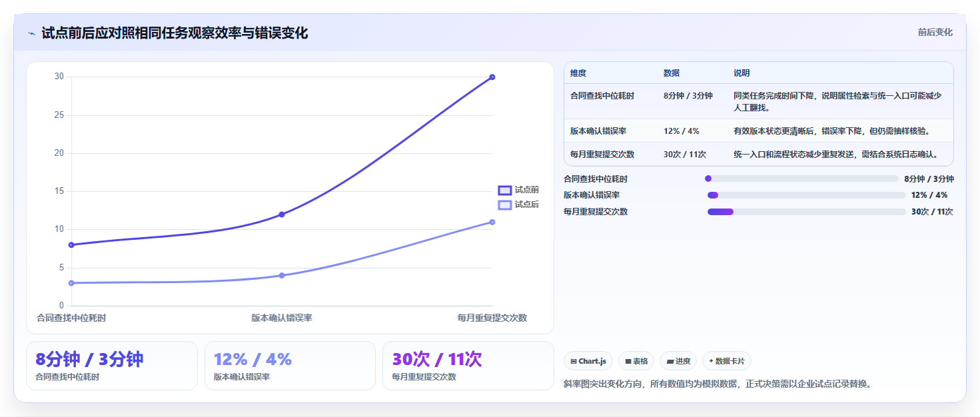The width and height of the screenshot is (980, 417).
Task: Click the panel title 试点前后应对照相同任务
Action: 175,33
